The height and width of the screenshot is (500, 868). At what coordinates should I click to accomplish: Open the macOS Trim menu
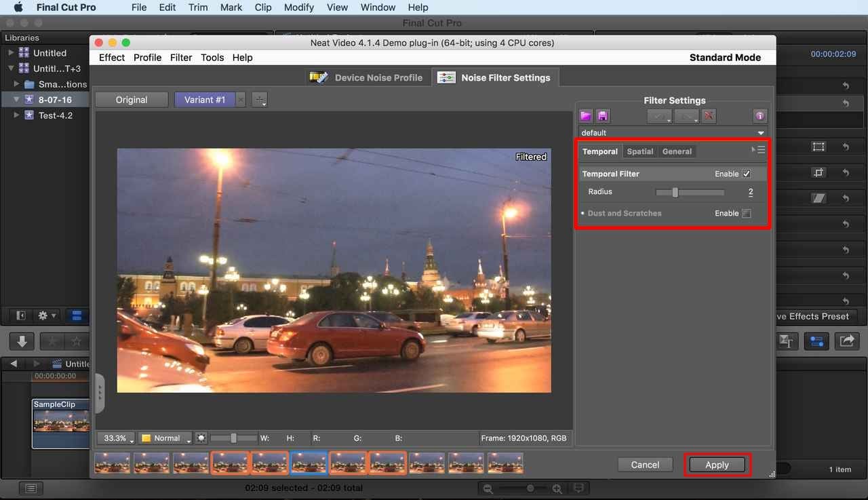(198, 7)
